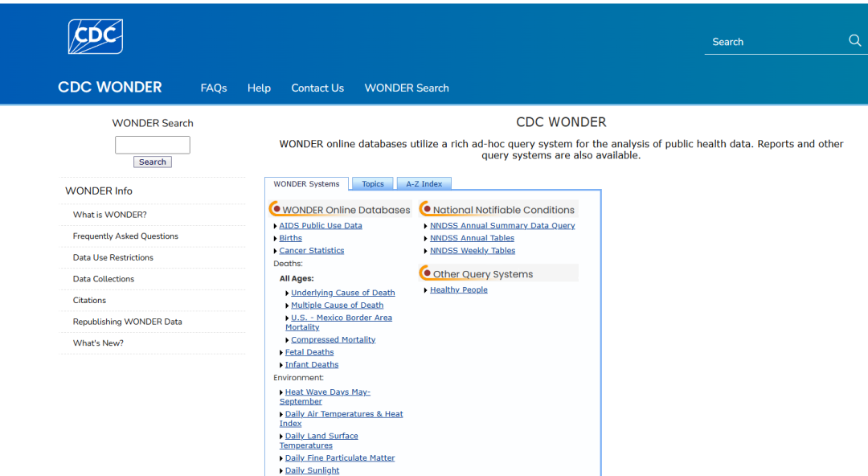This screenshot has width=868, height=476.
Task: Click the National Notifiable Conditions heading
Action: (504, 210)
